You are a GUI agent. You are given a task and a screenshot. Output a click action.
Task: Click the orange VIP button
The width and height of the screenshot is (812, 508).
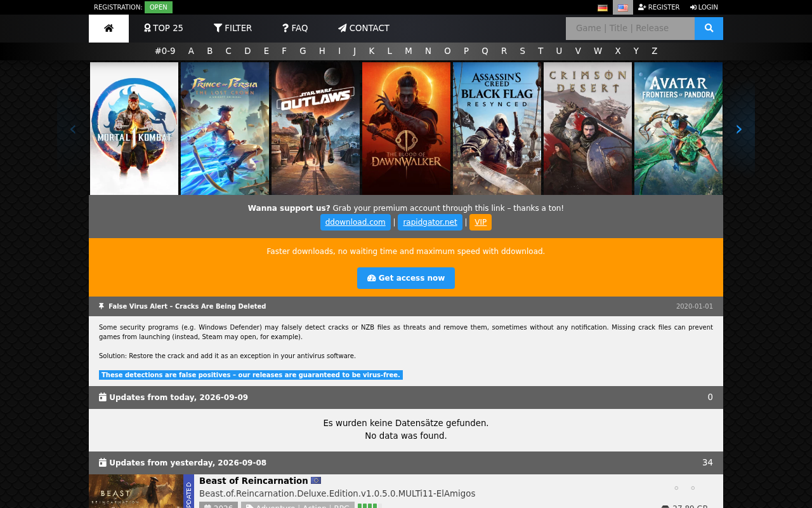[480, 222]
